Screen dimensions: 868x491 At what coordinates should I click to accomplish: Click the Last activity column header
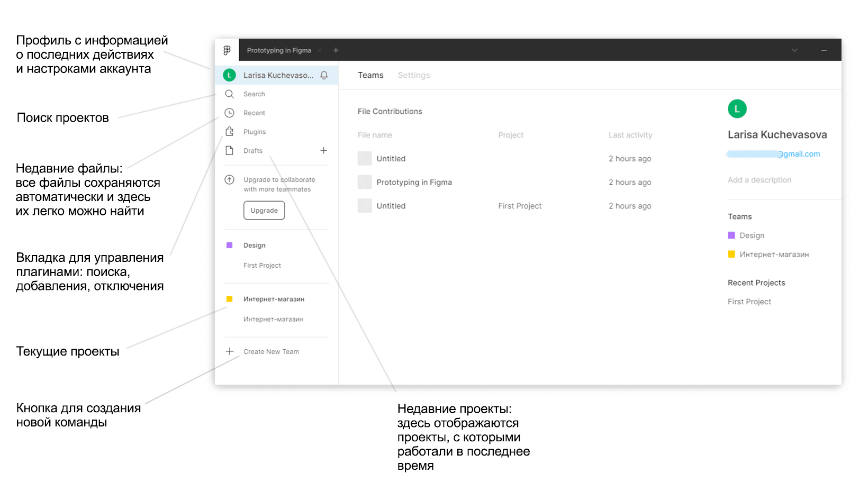[x=630, y=135]
